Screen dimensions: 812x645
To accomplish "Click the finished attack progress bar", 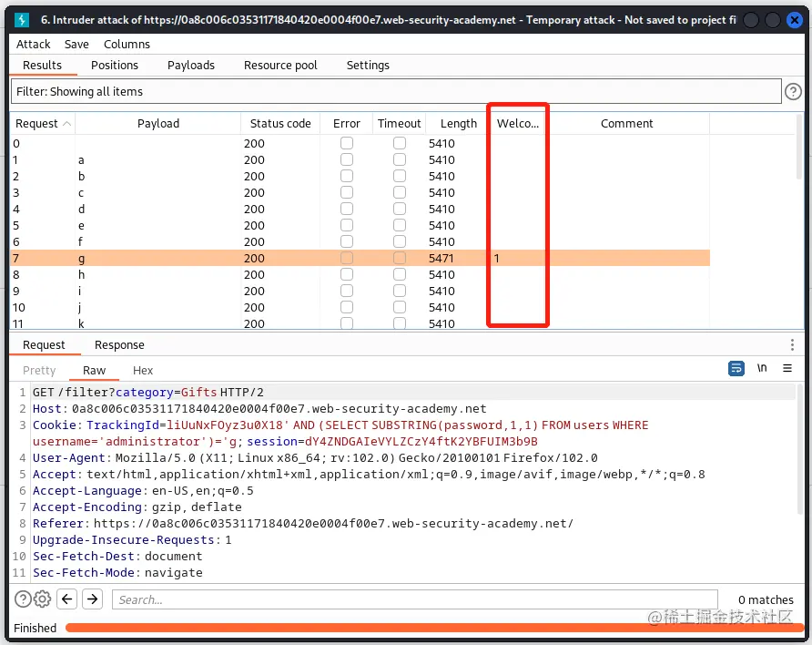I will pos(434,628).
